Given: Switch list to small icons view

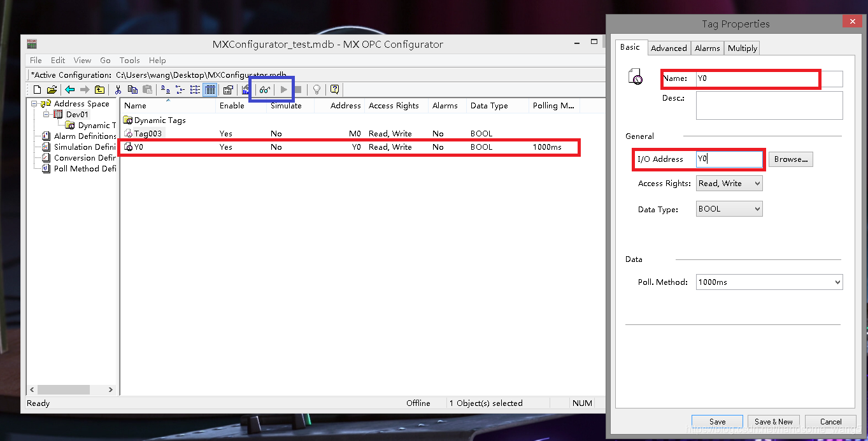Looking at the screenshot, I should click(180, 90).
